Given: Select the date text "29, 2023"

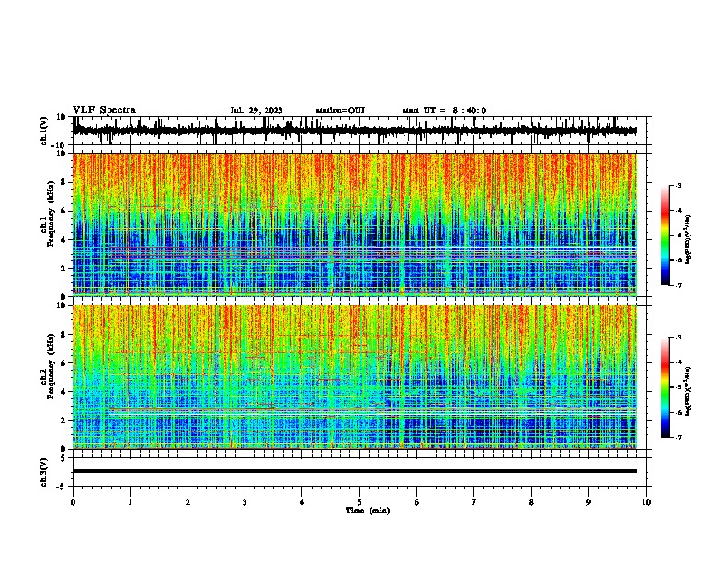Looking at the screenshot, I should click(x=266, y=110).
